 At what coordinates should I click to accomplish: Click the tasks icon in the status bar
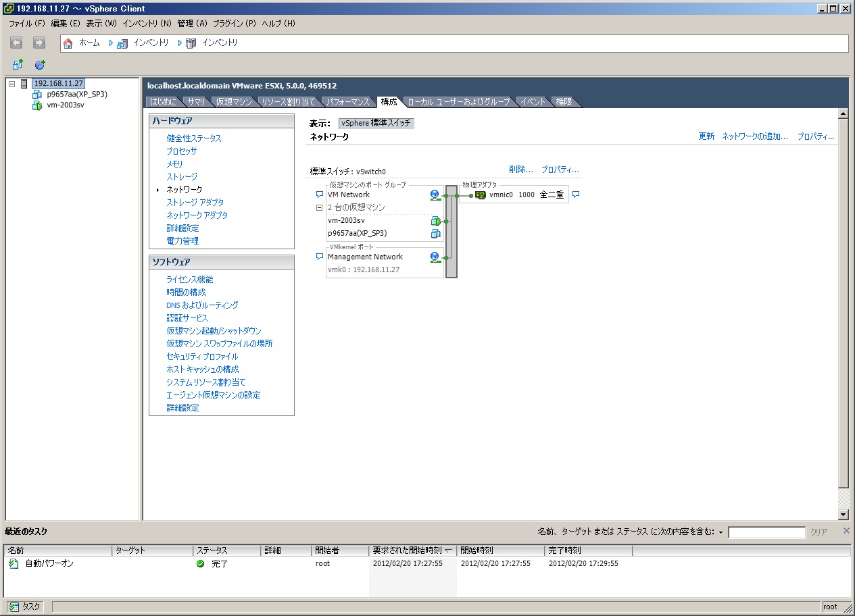14,607
